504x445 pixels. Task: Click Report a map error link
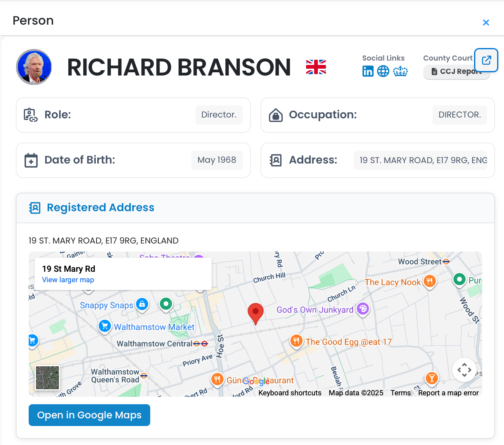448,393
